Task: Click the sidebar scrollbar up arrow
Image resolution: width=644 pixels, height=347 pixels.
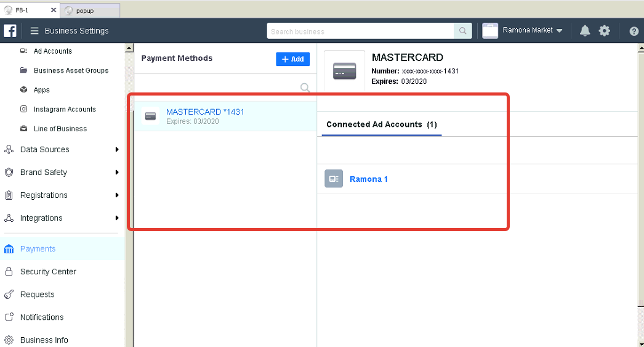Action: point(129,48)
